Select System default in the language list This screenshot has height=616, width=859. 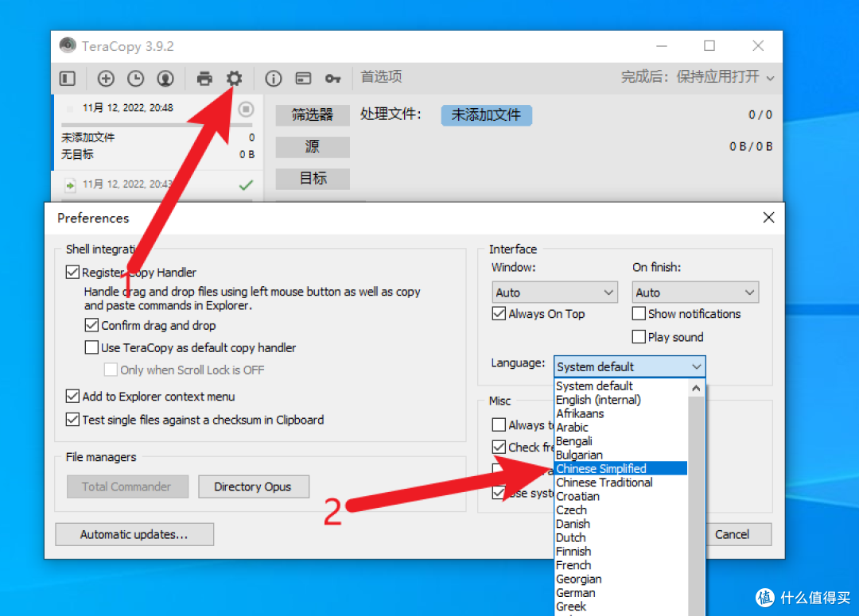click(x=620, y=386)
